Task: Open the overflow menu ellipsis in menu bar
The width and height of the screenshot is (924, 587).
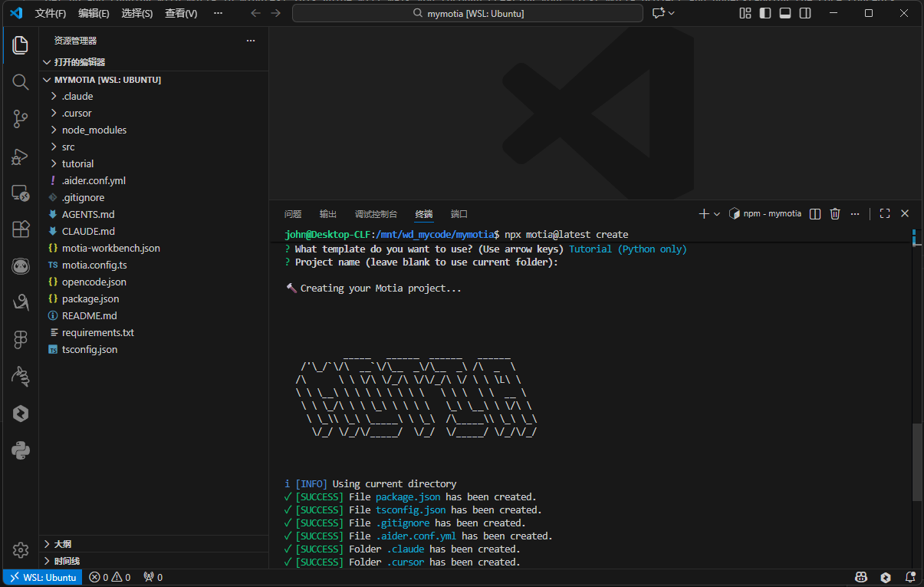Action: coord(218,13)
